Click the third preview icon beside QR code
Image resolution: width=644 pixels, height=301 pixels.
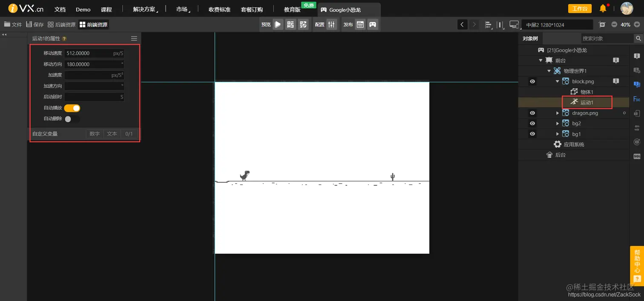tap(303, 25)
